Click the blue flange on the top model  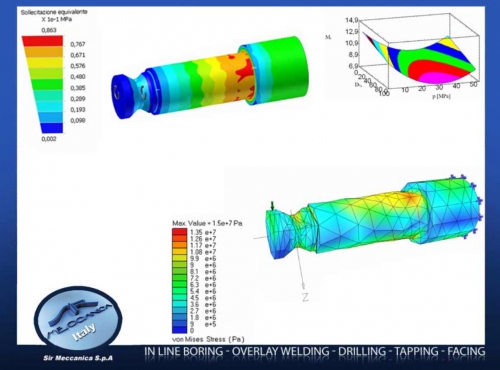click(122, 95)
